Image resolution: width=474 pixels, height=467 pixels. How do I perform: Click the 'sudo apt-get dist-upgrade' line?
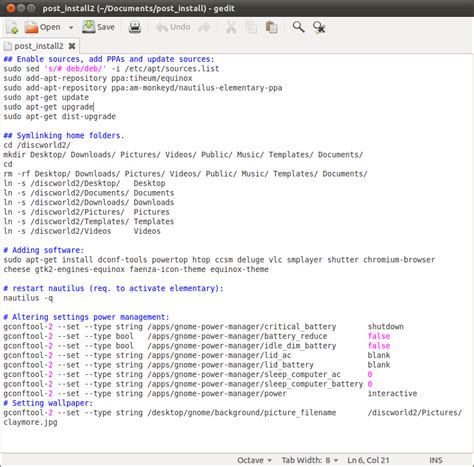click(60, 116)
